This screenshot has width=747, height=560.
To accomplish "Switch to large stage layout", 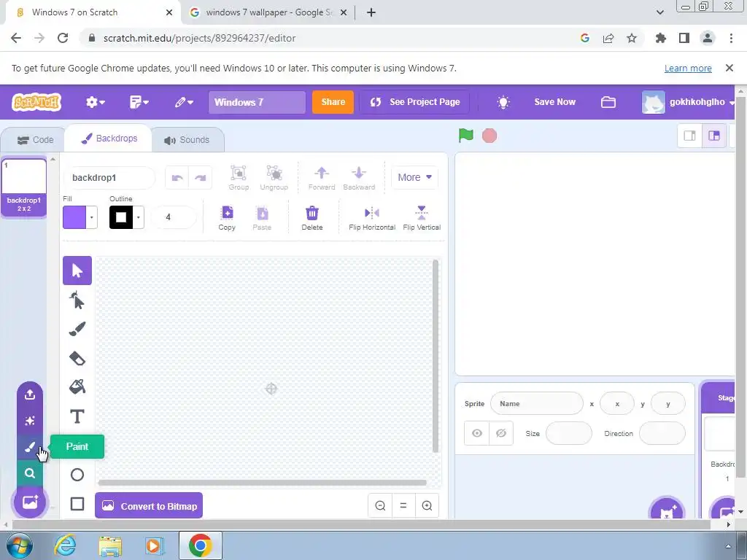I will click(713, 136).
